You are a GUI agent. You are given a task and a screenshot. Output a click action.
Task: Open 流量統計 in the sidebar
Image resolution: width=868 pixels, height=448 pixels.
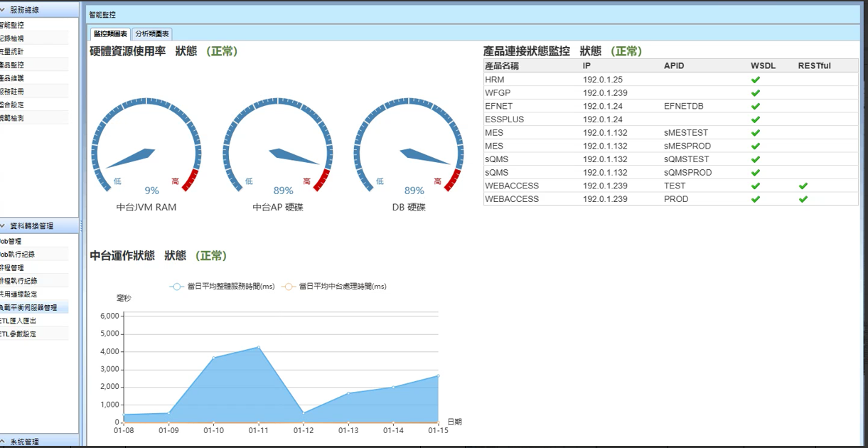coord(13,52)
